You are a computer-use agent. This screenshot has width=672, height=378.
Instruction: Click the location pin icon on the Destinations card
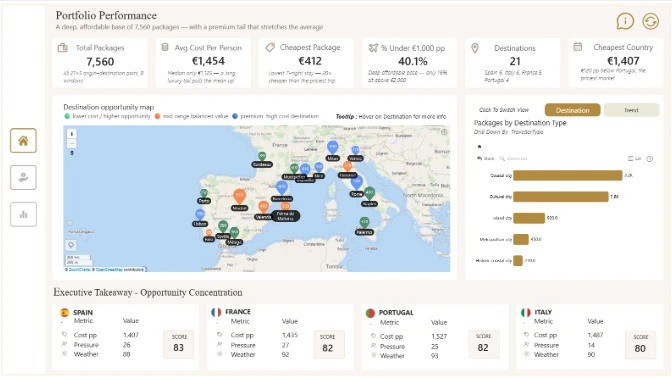coord(475,48)
